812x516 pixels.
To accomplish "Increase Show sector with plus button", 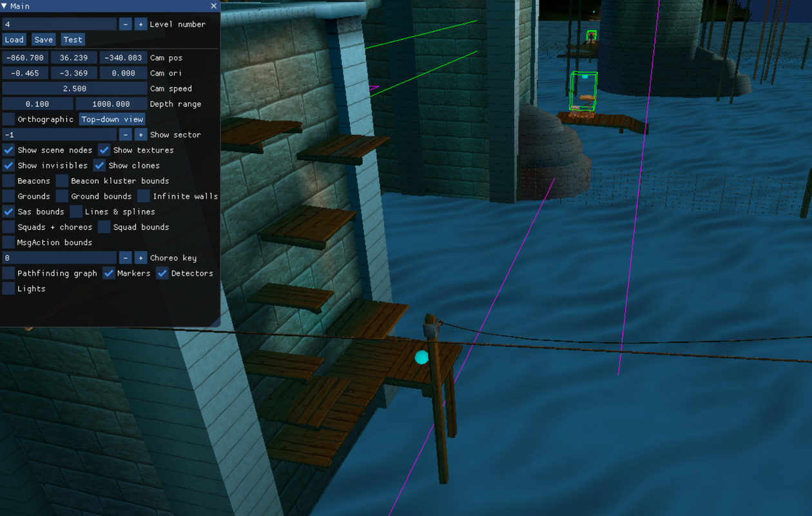I will (x=141, y=135).
